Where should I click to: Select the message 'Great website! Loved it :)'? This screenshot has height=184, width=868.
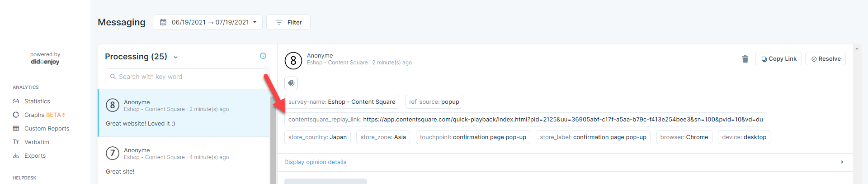click(184, 113)
